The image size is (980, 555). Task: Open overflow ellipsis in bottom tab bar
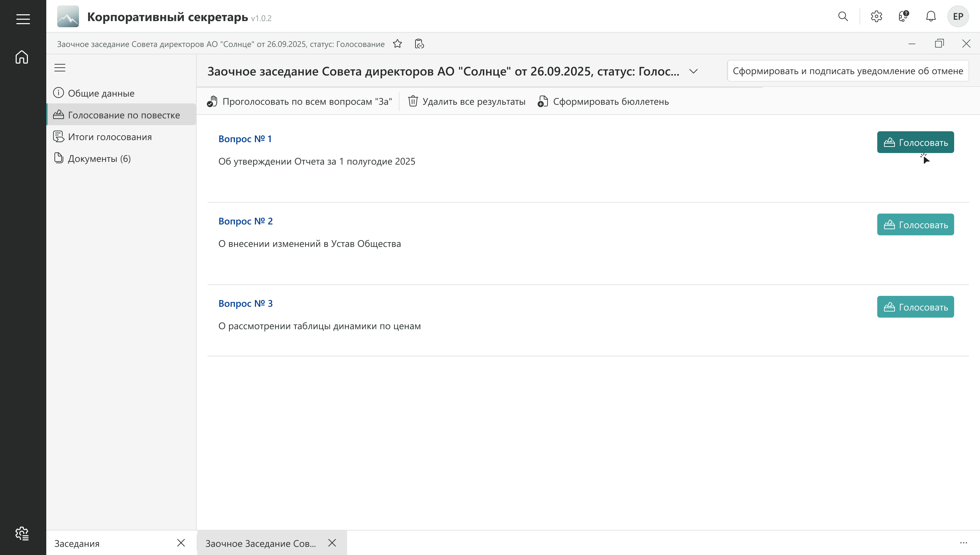point(963,543)
